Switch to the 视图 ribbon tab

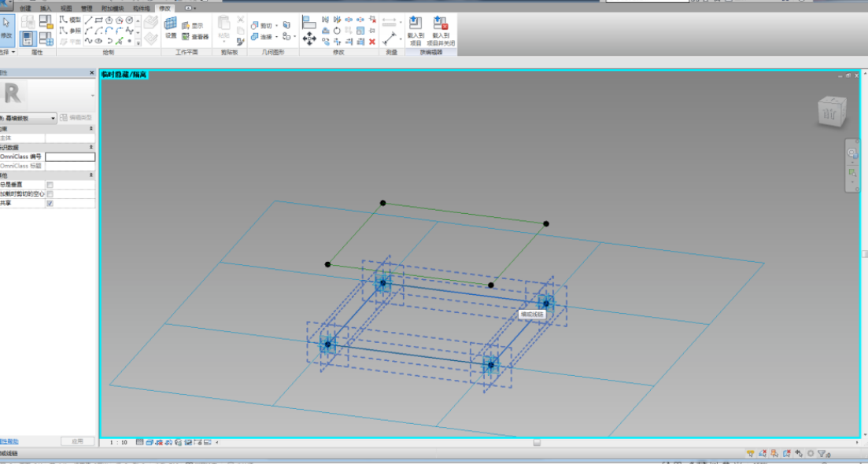tap(66, 9)
